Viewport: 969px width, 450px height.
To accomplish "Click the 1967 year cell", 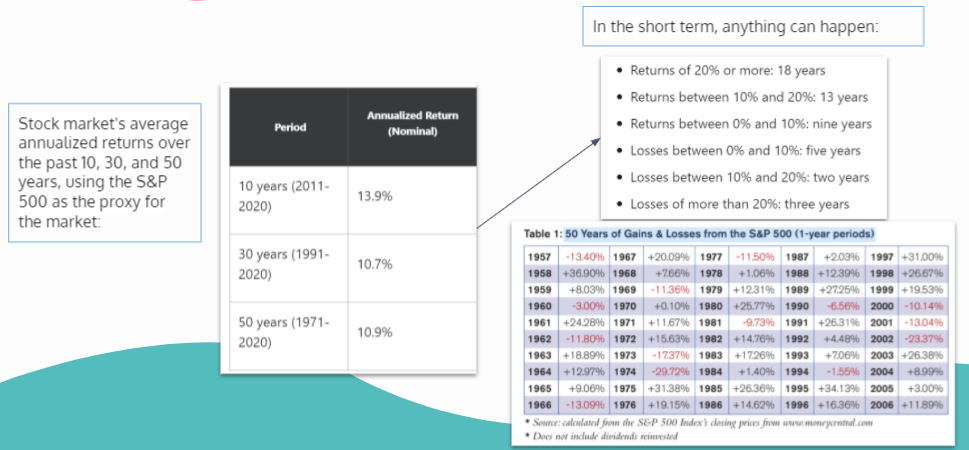I will (x=625, y=257).
